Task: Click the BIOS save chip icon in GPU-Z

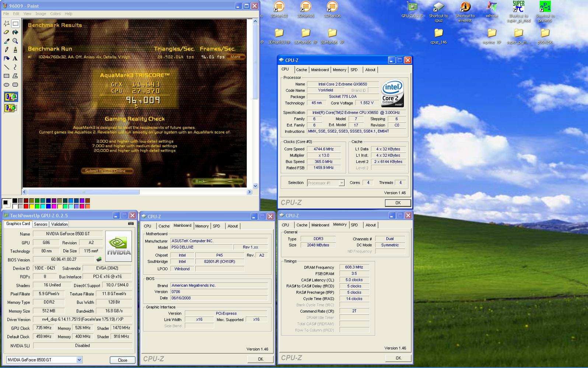Action: 99,260
